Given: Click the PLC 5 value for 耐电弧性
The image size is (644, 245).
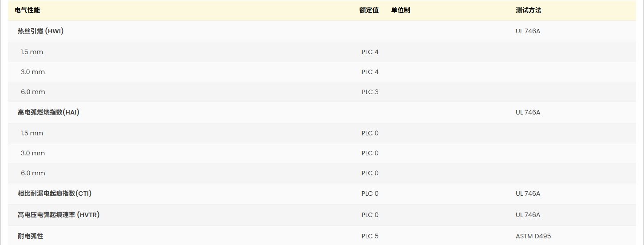Looking at the screenshot, I should pos(370,236).
